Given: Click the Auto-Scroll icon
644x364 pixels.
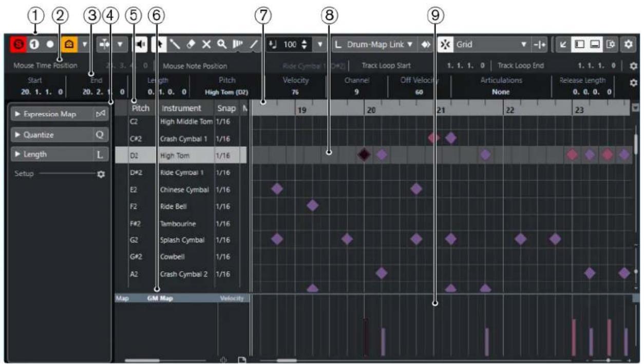Looking at the screenshot, I should click(104, 45).
